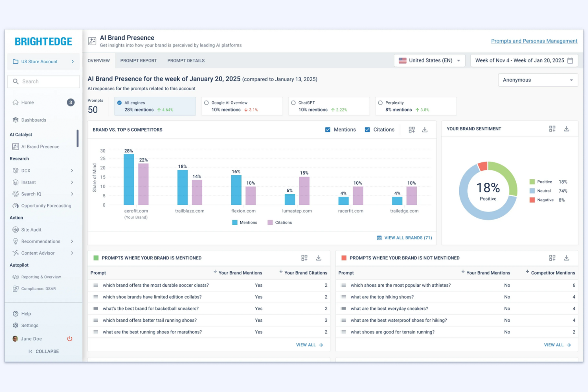Click the sidebar Search field
This screenshot has width=588, height=392.
click(43, 81)
